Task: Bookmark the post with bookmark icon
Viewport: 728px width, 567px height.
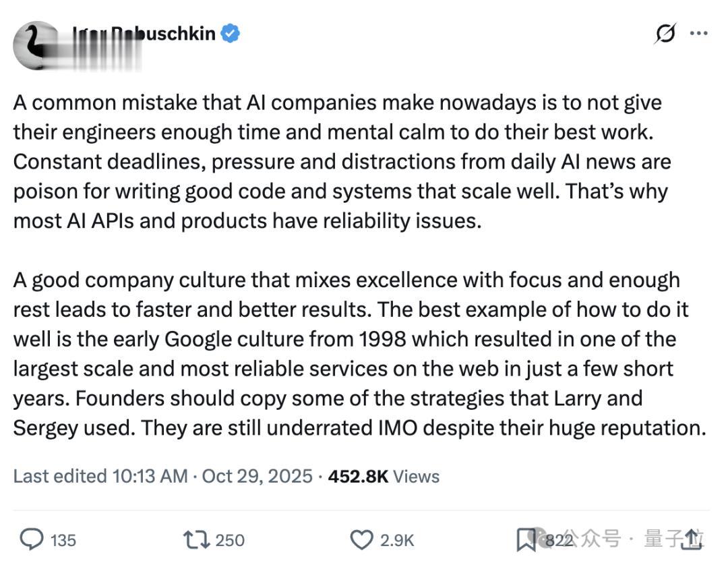Action: tap(526, 539)
